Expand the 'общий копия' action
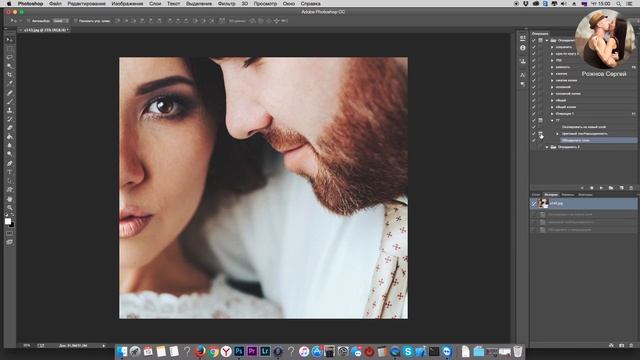Image resolution: width=640 pixels, height=360 pixels. (552, 107)
